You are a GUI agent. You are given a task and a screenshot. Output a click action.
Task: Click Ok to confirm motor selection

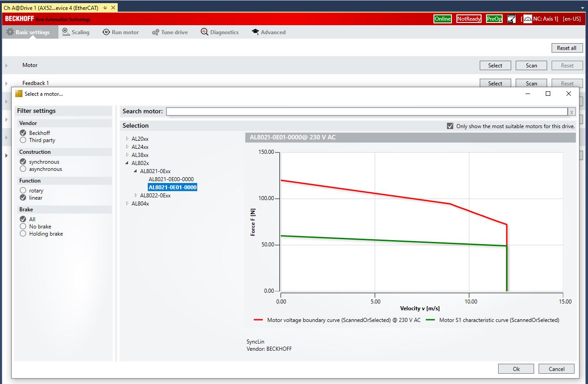(x=516, y=369)
